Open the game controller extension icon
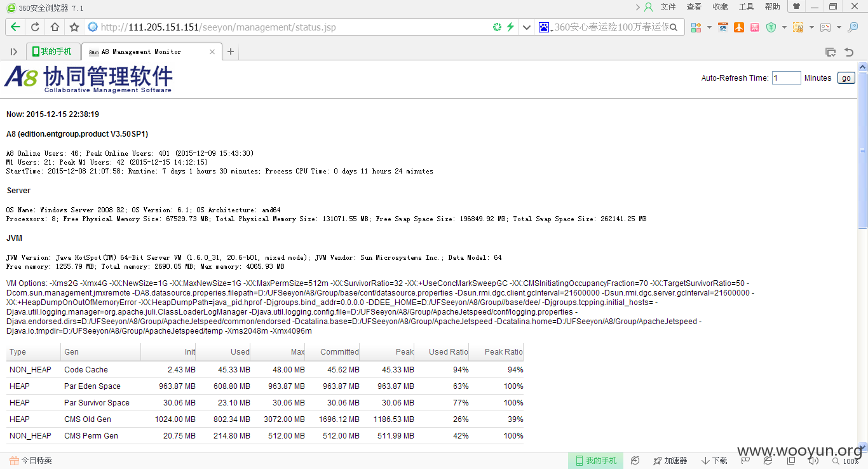 coord(825,27)
